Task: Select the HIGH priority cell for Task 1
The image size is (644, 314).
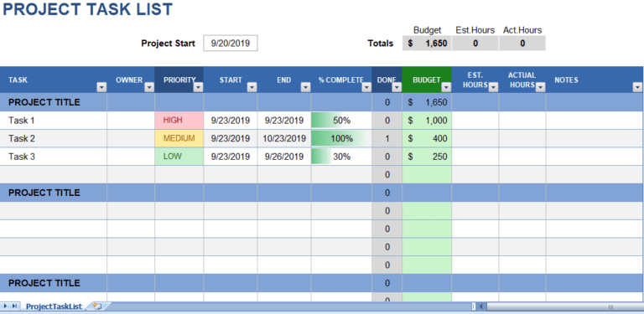Action: [x=179, y=121]
